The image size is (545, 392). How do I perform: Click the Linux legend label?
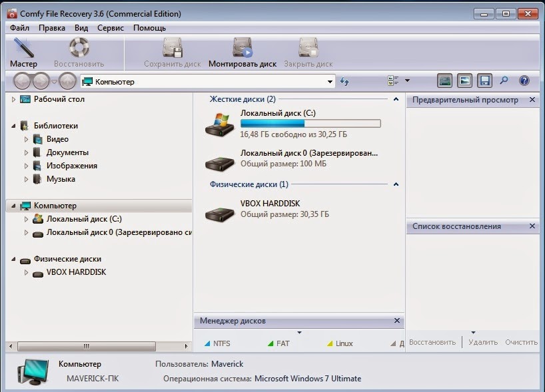tap(344, 343)
